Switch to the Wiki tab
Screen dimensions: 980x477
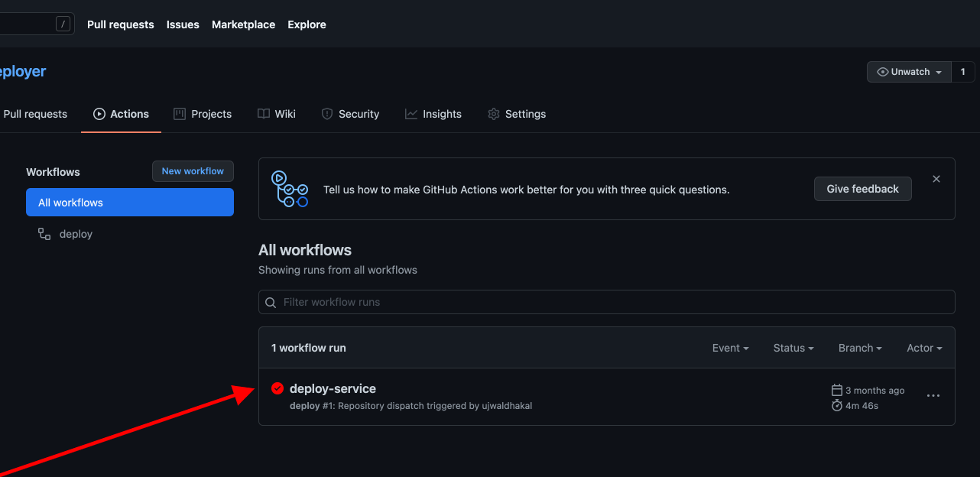click(x=276, y=114)
